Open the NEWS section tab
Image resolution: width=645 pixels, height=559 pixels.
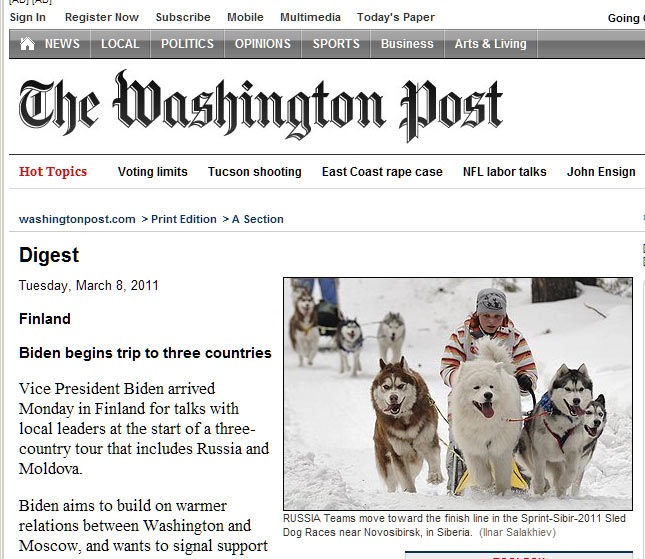tap(62, 44)
